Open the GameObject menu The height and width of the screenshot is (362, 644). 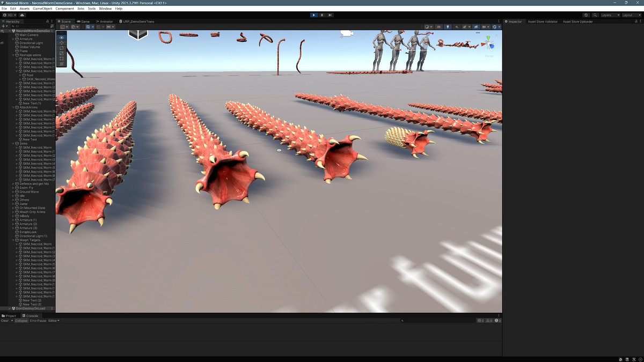(x=42, y=9)
